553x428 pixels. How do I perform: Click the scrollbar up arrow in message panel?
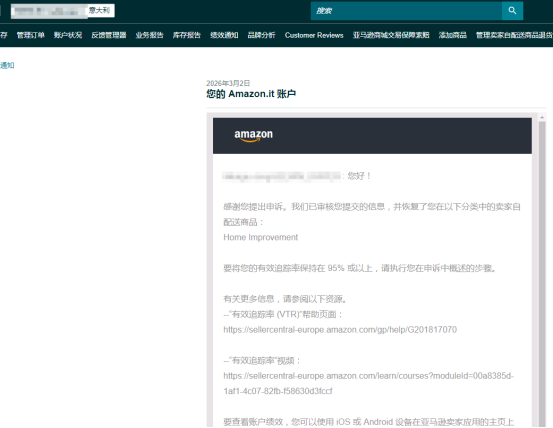pyautogui.click(x=542, y=117)
